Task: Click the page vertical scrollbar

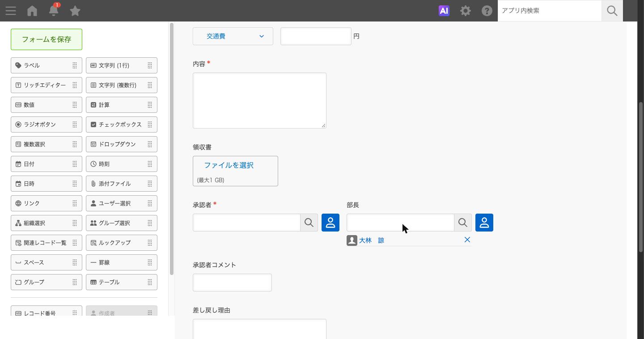Action: pyautogui.click(x=640, y=177)
